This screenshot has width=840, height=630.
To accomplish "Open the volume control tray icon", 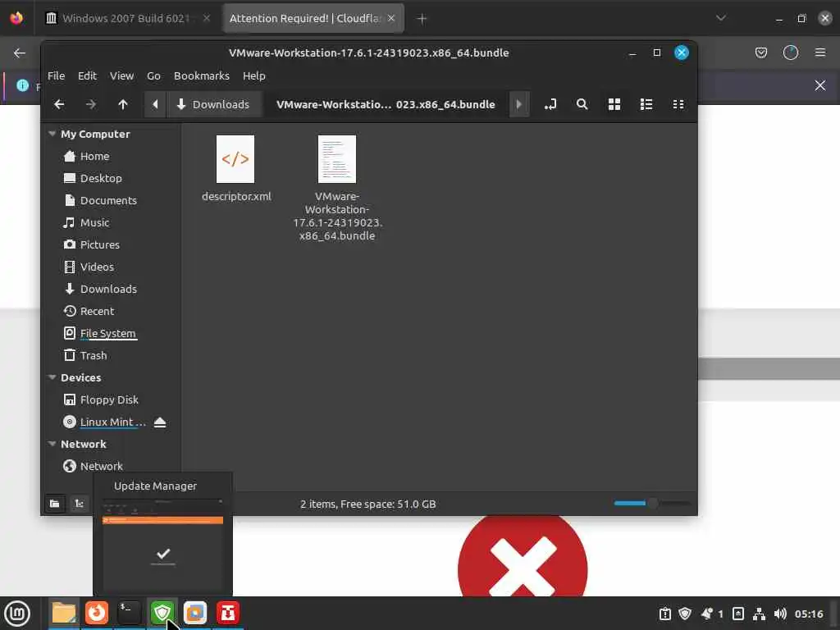I will (x=781, y=614).
